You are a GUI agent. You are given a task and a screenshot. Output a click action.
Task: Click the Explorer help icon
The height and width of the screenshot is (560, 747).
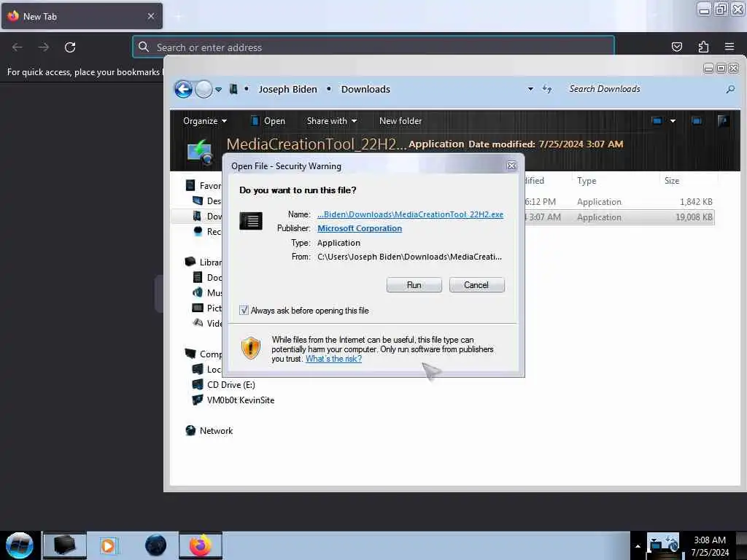(x=723, y=121)
